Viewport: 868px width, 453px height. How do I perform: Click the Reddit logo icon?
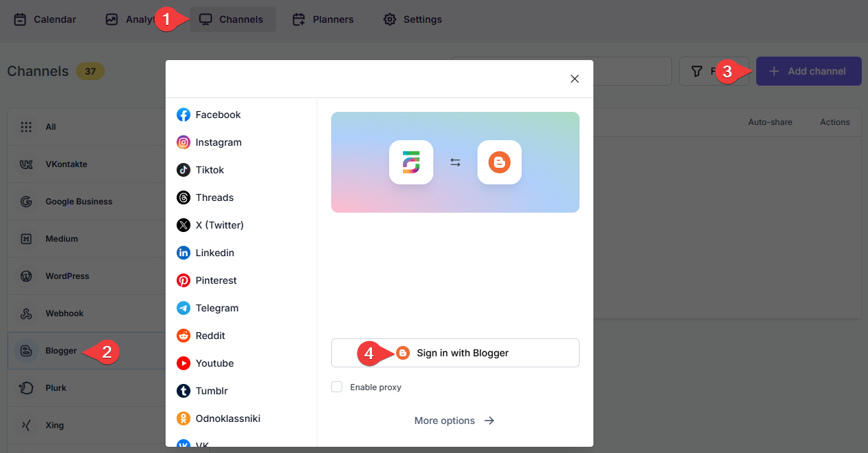[184, 336]
